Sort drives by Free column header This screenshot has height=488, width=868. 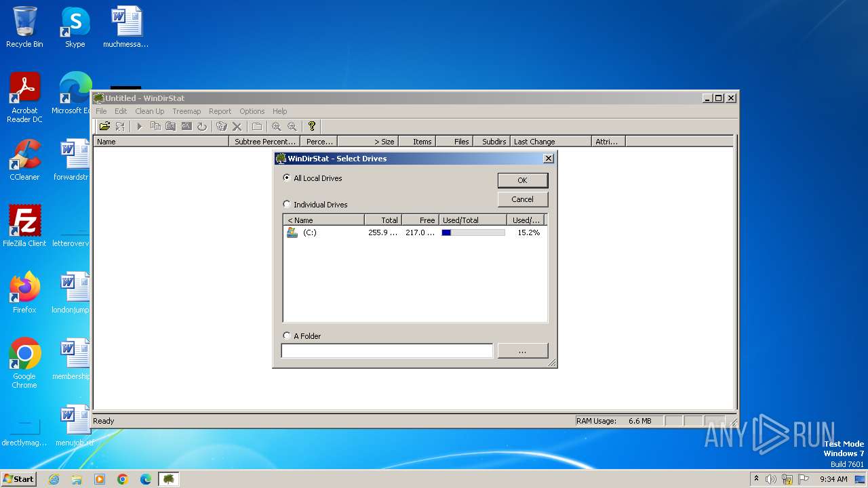(x=420, y=220)
